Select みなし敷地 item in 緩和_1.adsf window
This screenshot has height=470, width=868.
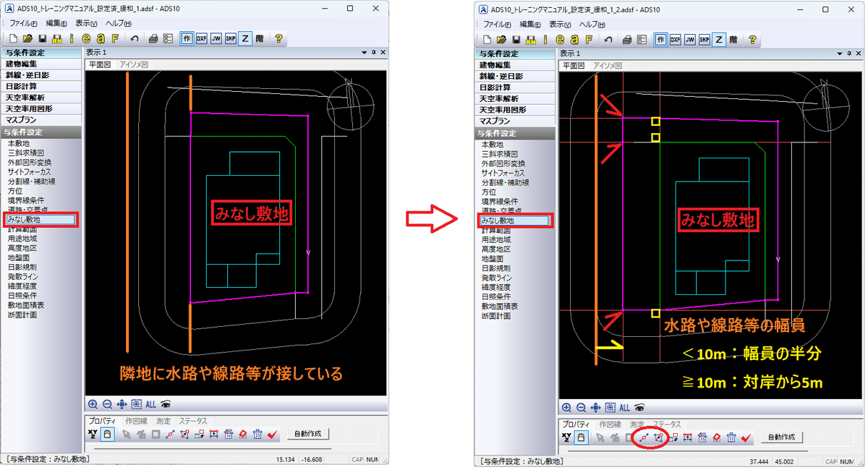click(x=41, y=218)
